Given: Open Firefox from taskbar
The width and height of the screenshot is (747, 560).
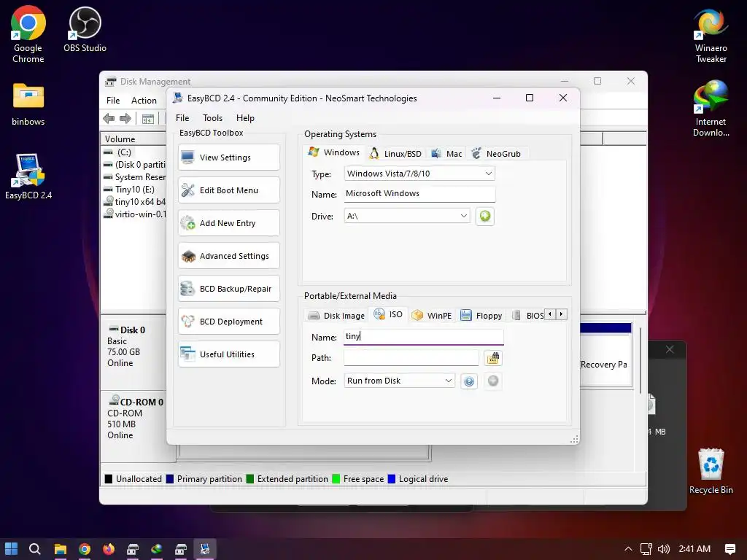Looking at the screenshot, I should [109, 549].
